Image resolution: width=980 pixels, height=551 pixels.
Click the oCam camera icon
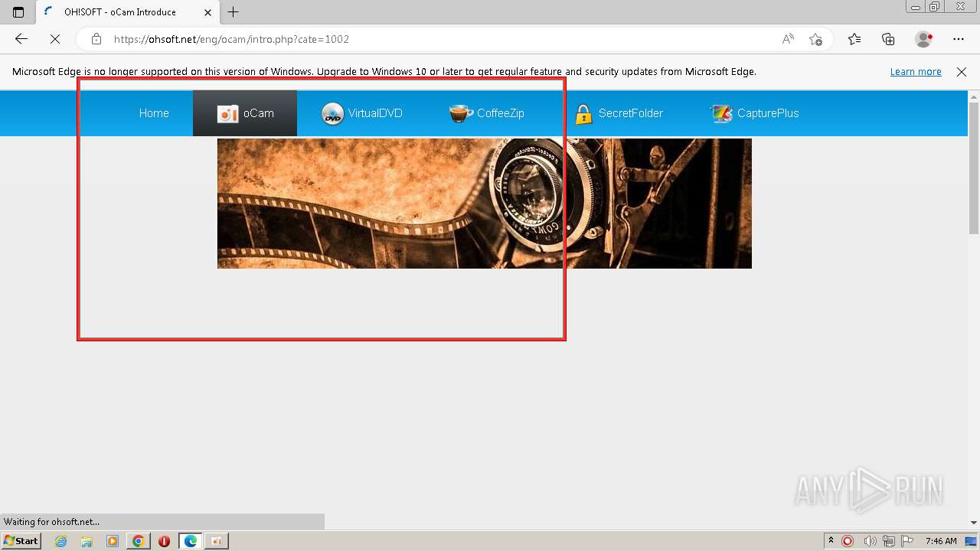(227, 114)
